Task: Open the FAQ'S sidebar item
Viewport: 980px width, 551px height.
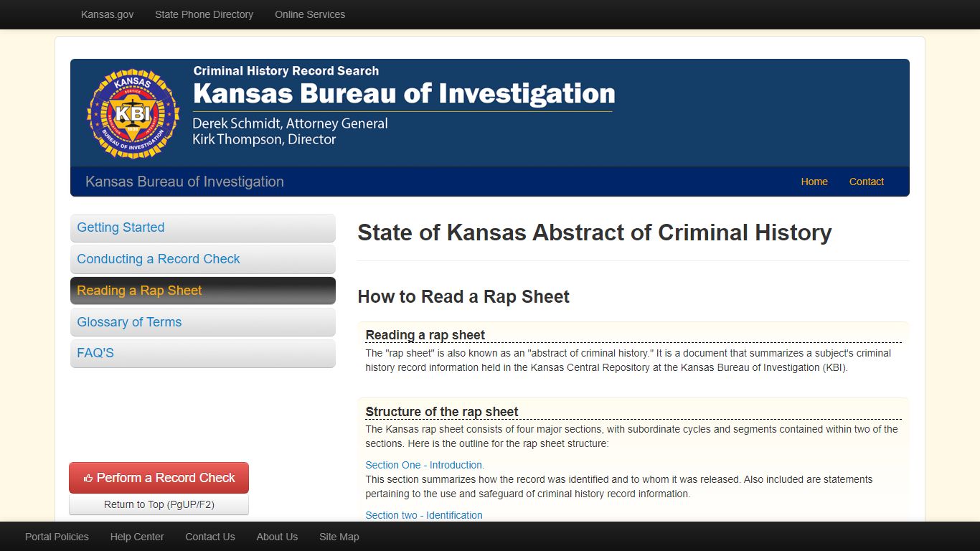Action: (x=203, y=353)
